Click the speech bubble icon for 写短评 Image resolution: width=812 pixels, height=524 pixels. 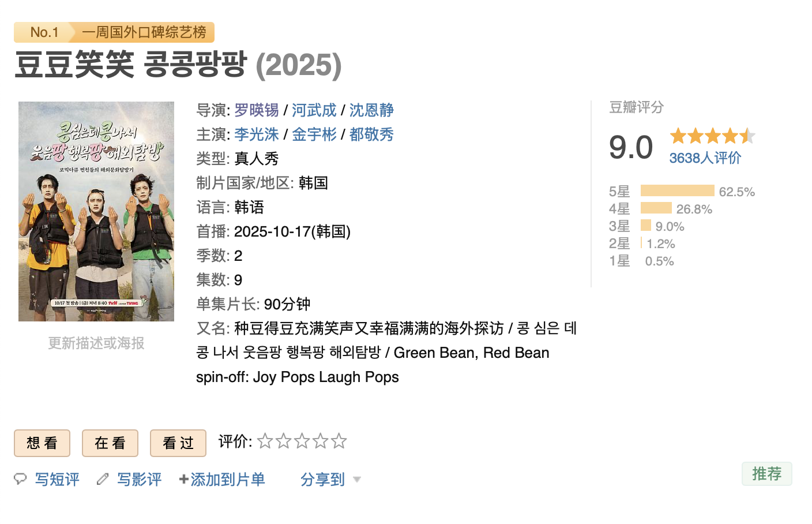pos(20,479)
